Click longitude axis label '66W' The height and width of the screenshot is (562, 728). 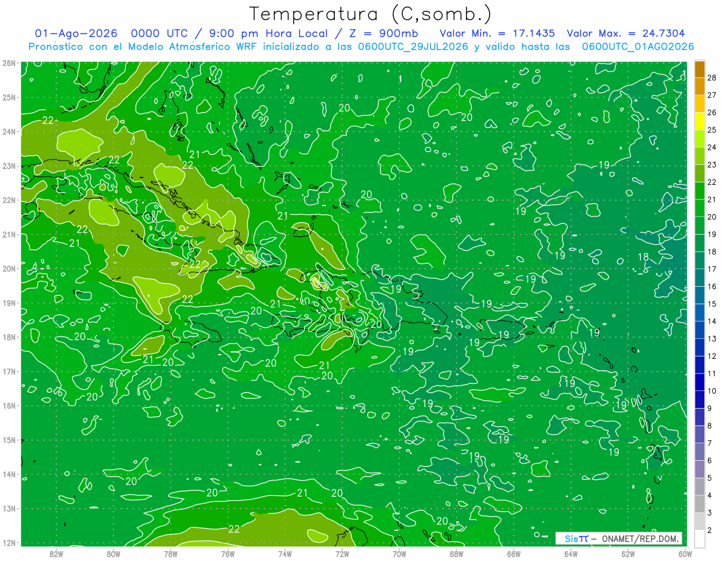(x=513, y=554)
